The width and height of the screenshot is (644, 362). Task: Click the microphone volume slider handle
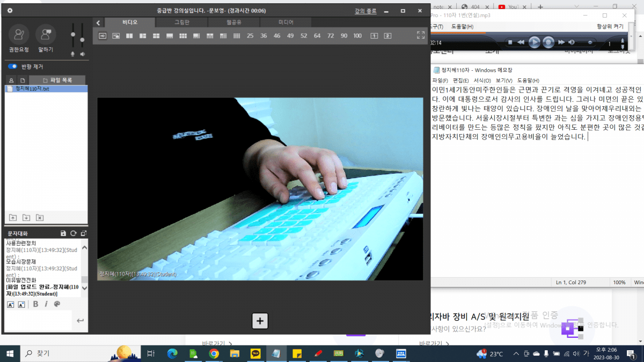tap(73, 34)
